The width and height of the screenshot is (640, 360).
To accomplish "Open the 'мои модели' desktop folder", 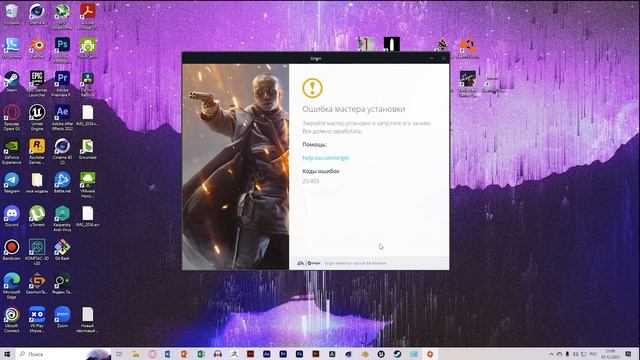I will tap(37, 182).
